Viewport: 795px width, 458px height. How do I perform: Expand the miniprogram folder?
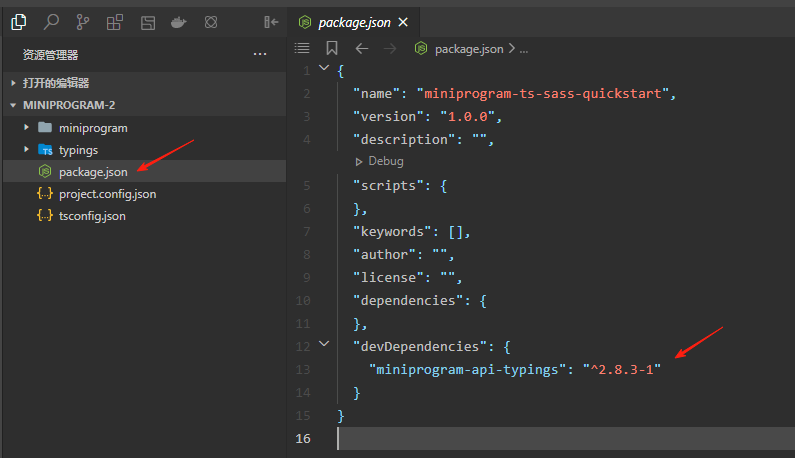pos(144,128)
